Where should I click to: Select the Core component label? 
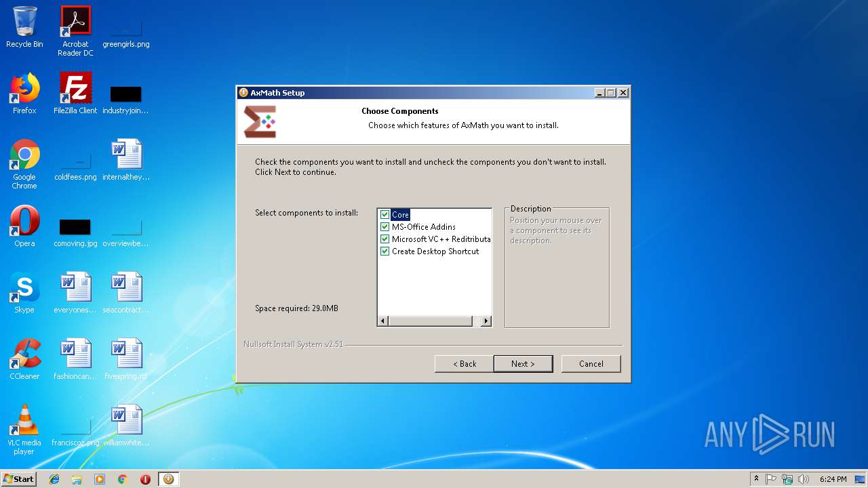tap(400, 215)
